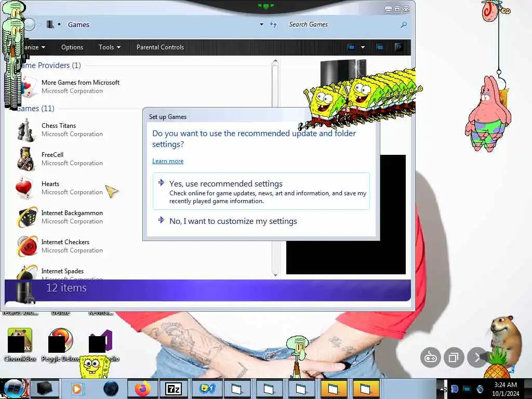The image size is (532, 399).
Task: Open the ChomikBox desktop shortcut
Action: pos(20,345)
